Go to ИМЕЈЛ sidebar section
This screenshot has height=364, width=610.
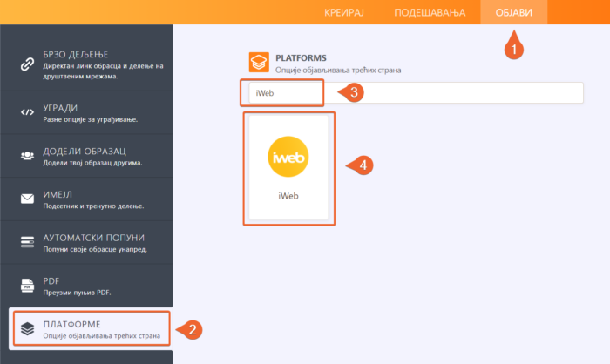click(86, 199)
